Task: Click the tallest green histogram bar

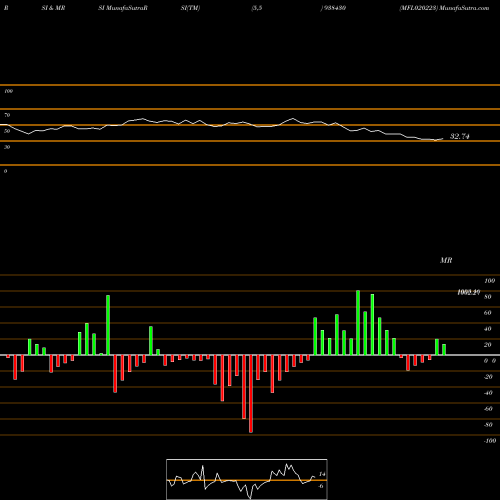Action: pos(358,323)
